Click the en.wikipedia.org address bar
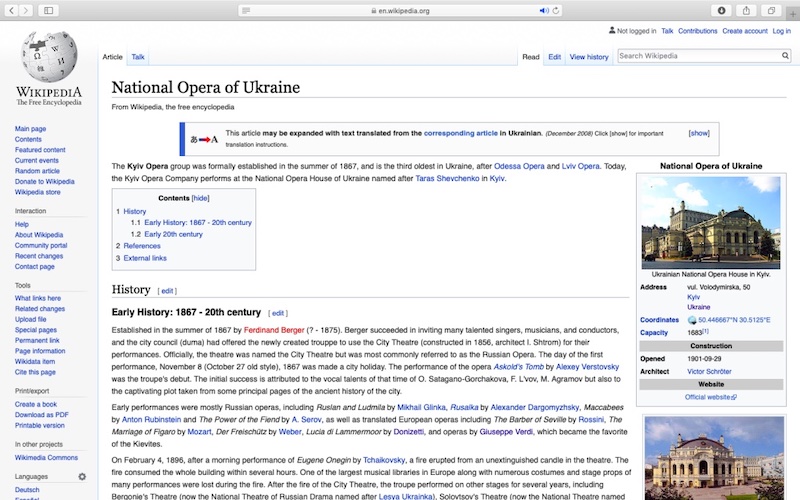This screenshot has height=500, width=800. 400,11
